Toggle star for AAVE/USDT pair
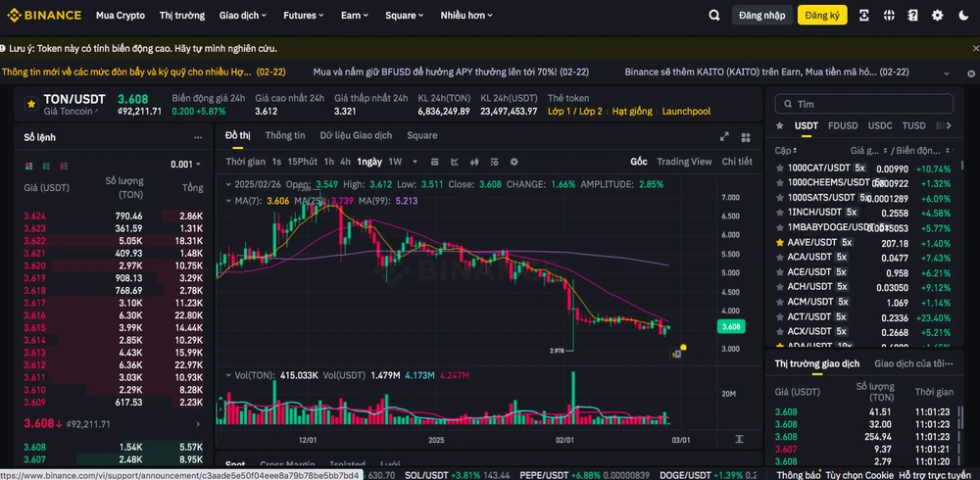 click(779, 243)
